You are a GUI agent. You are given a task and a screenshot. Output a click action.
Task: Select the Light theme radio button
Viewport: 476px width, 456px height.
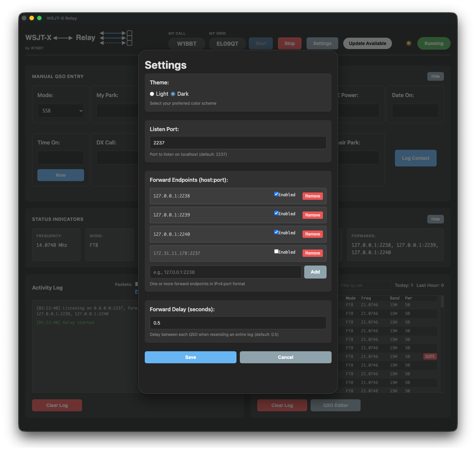(x=152, y=94)
